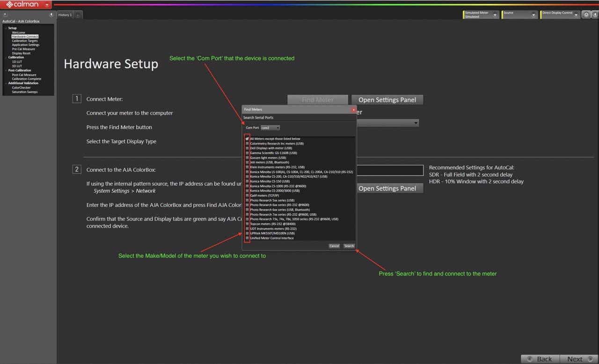The image size is (599, 364).
Task: Collapse the Additional Validation tree section
Action: (x=6, y=83)
